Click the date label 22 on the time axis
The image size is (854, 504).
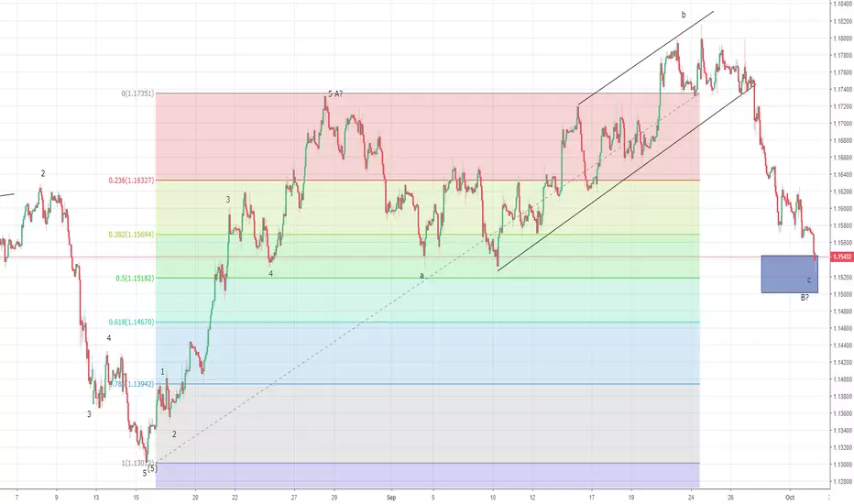pyautogui.click(x=235, y=498)
